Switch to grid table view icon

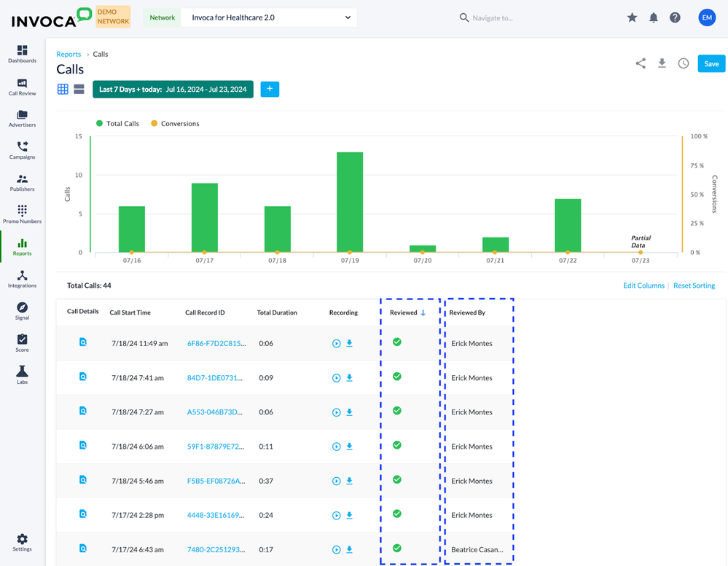[x=63, y=89]
